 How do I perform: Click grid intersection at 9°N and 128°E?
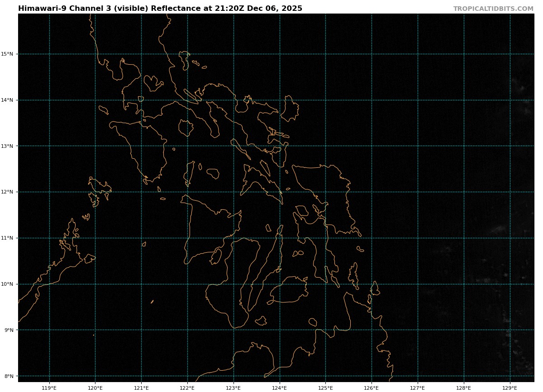point(464,330)
